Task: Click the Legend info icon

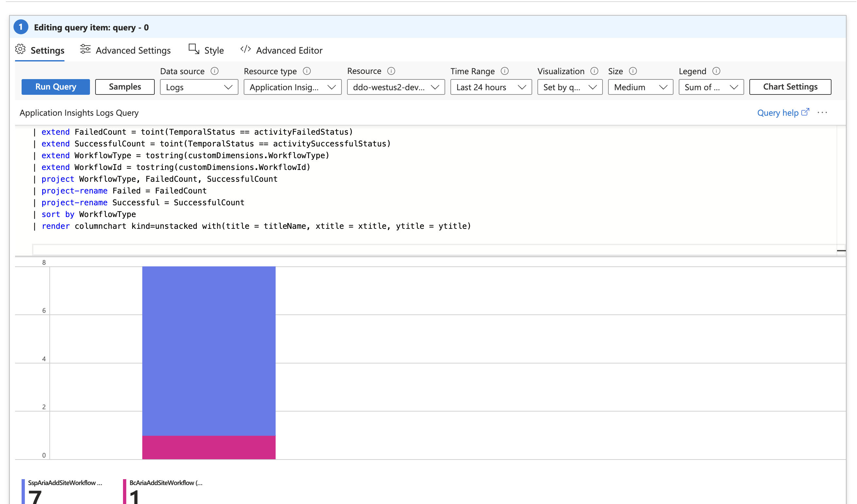Action: tap(716, 71)
